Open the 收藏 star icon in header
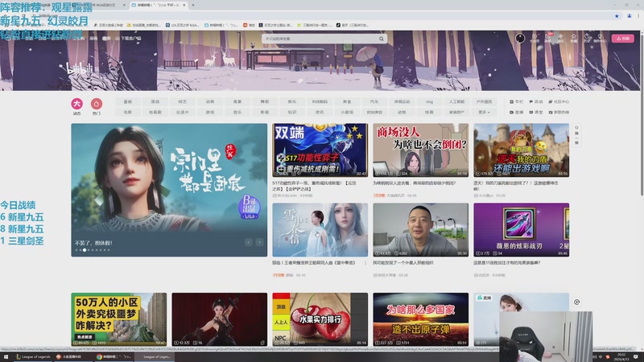644x362 pixels. (x=574, y=38)
